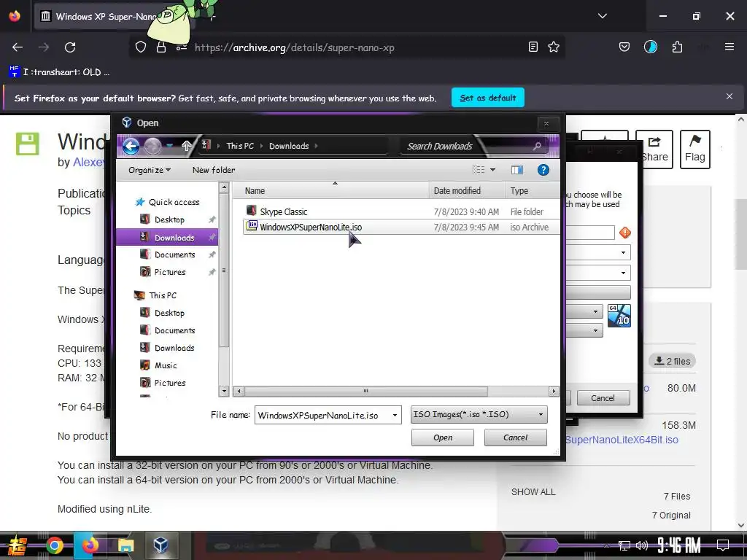
Task: Open Firefox from the taskbar
Action: [90, 545]
